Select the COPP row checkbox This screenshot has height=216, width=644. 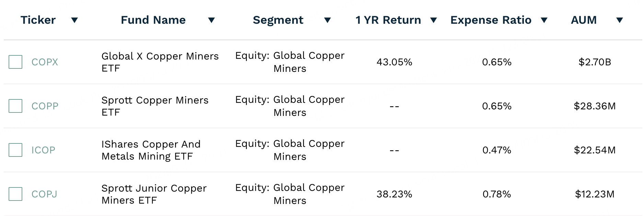click(15, 106)
